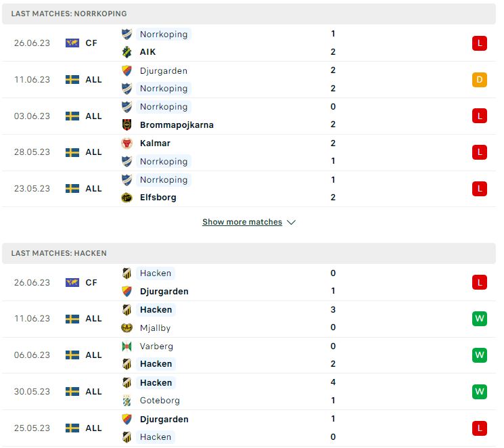Click the Swedish flag on the 03.06.23 row

[x=72, y=116]
